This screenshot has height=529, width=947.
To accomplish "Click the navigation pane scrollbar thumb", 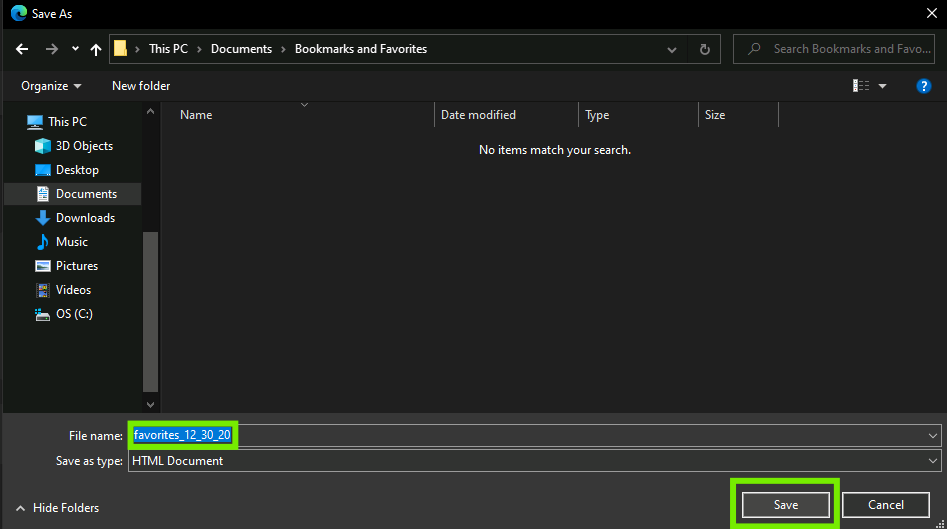I will point(150,312).
